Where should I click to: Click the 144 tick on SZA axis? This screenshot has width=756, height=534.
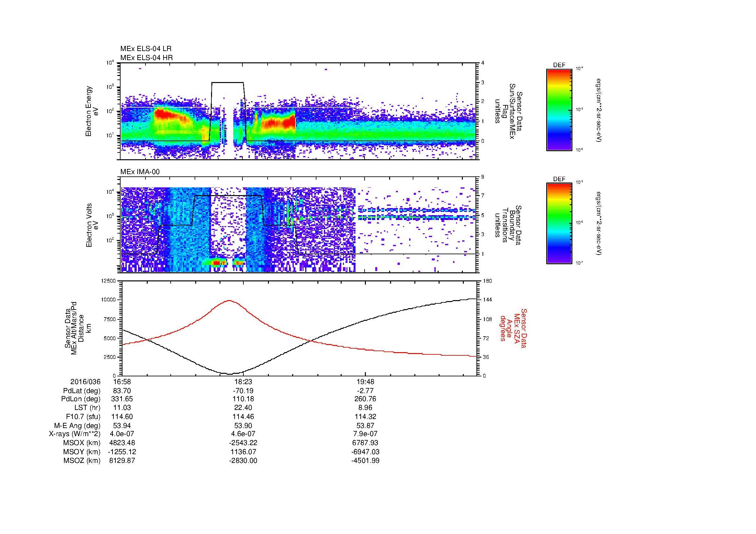click(487, 300)
